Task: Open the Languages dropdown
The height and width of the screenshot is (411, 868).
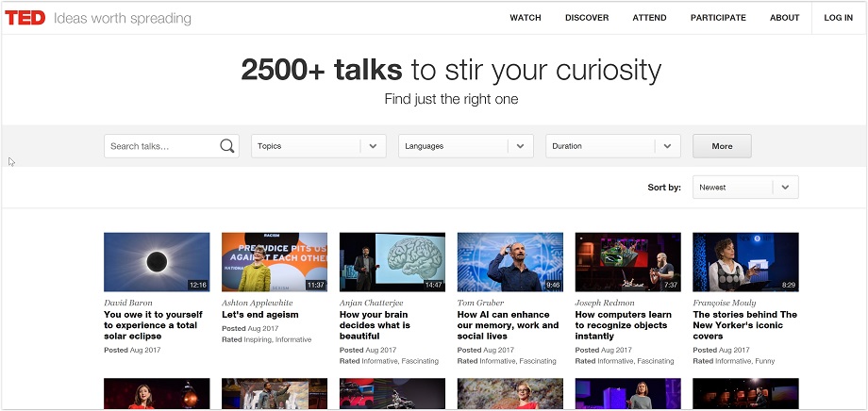Action: coord(466,146)
